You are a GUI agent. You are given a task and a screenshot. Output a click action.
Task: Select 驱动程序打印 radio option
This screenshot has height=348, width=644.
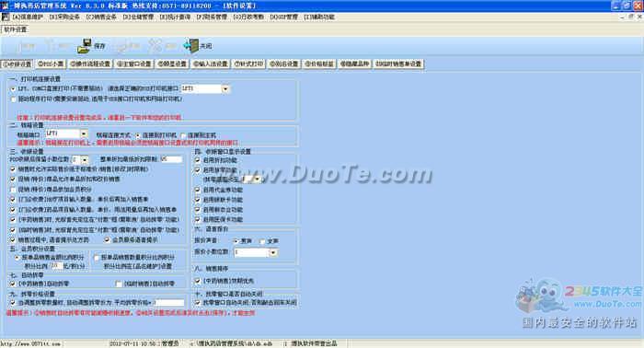13,99
